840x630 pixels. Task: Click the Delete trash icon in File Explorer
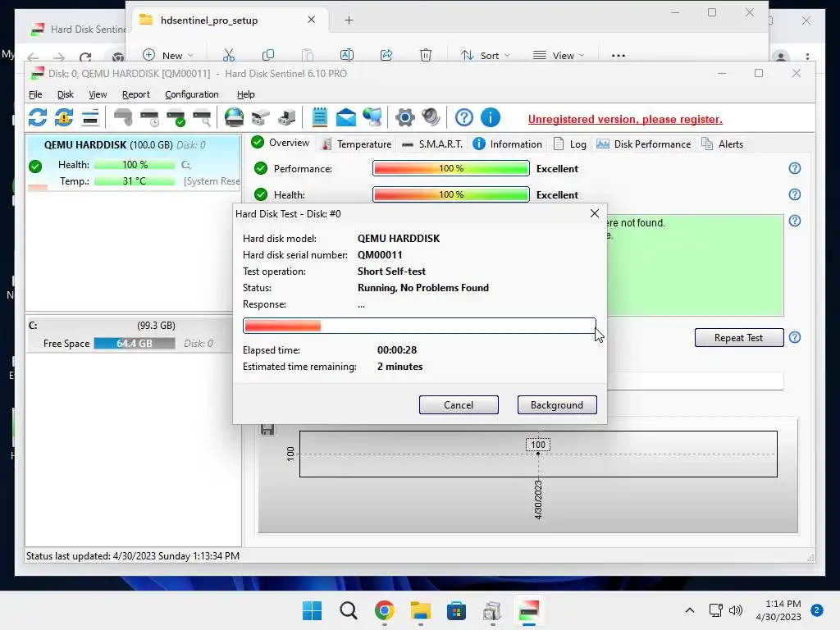[426, 55]
